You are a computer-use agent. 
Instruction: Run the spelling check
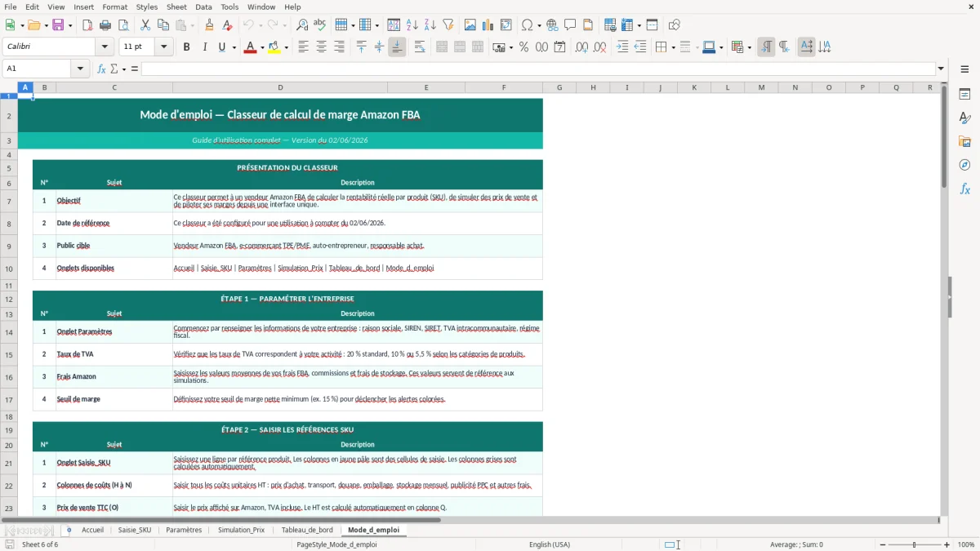pos(320,25)
